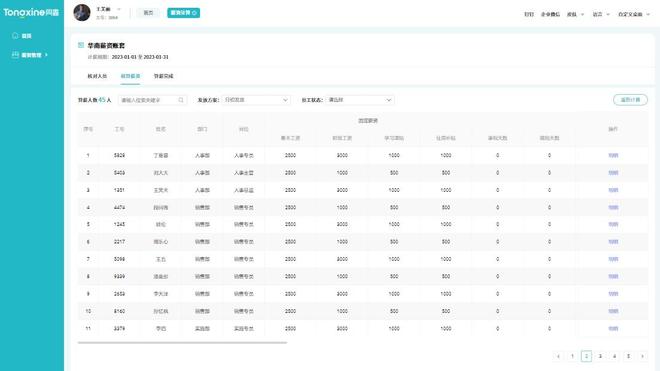
Task: Open the salary management sidebar icon
Action: (x=16, y=55)
